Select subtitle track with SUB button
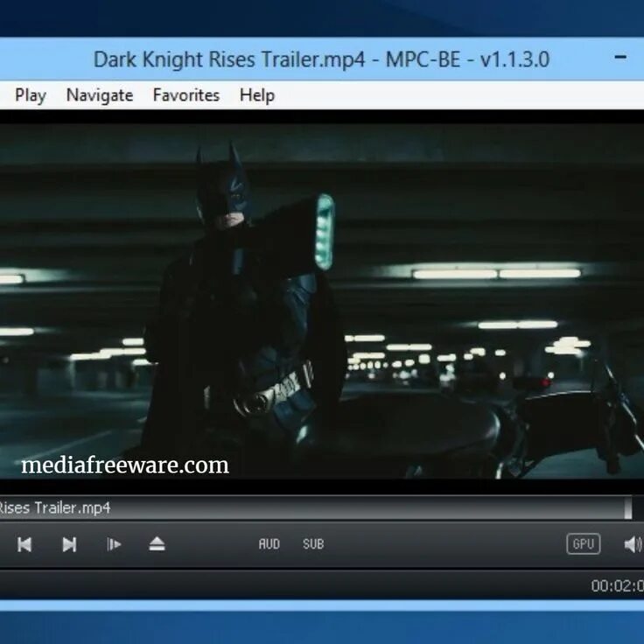This screenshot has width=644, height=644. click(x=313, y=544)
